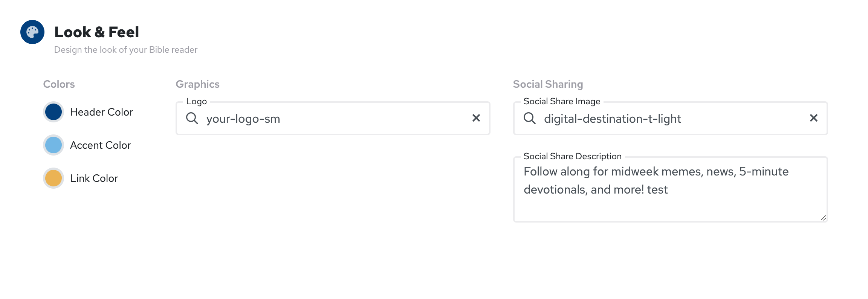Viewport: 868px width, 299px height.
Task: Clear the Social Share Image selection
Action: pyautogui.click(x=814, y=118)
